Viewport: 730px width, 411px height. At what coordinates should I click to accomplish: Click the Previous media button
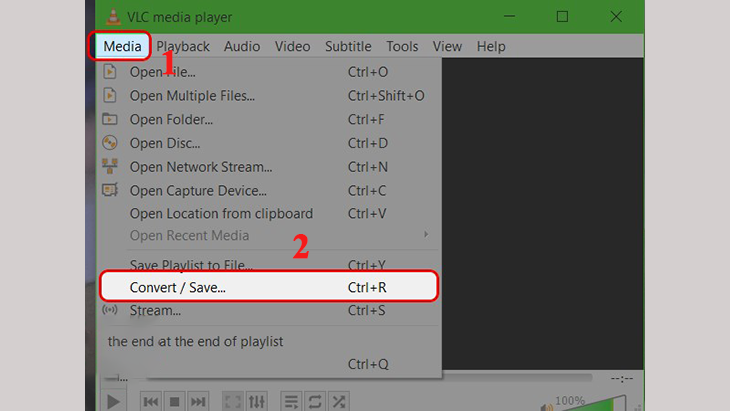pos(151,401)
